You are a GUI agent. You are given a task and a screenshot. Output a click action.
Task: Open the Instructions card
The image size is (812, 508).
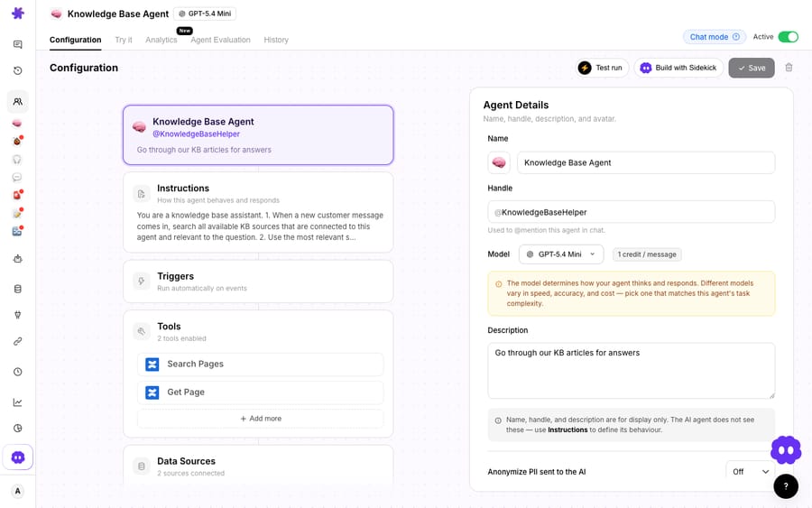tap(258, 213)
